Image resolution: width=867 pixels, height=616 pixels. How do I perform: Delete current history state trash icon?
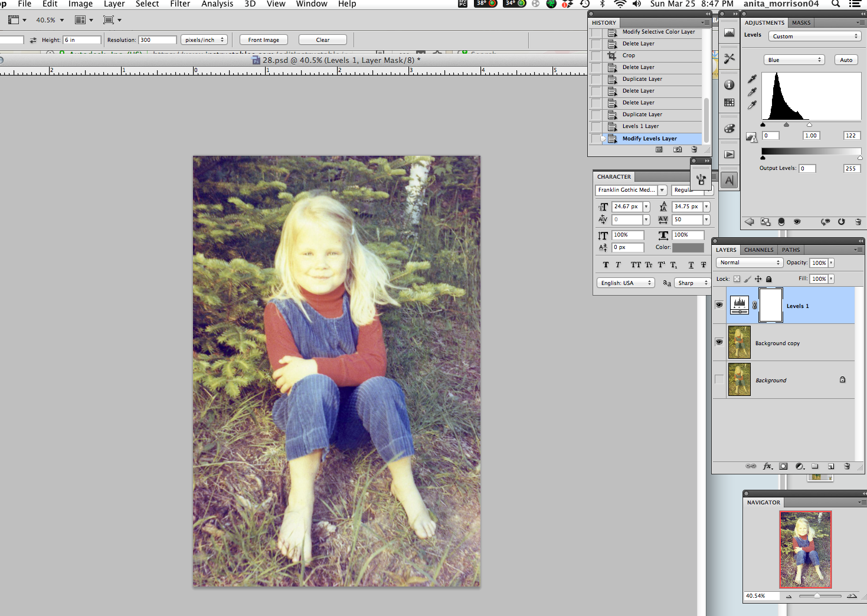(695, 150)
